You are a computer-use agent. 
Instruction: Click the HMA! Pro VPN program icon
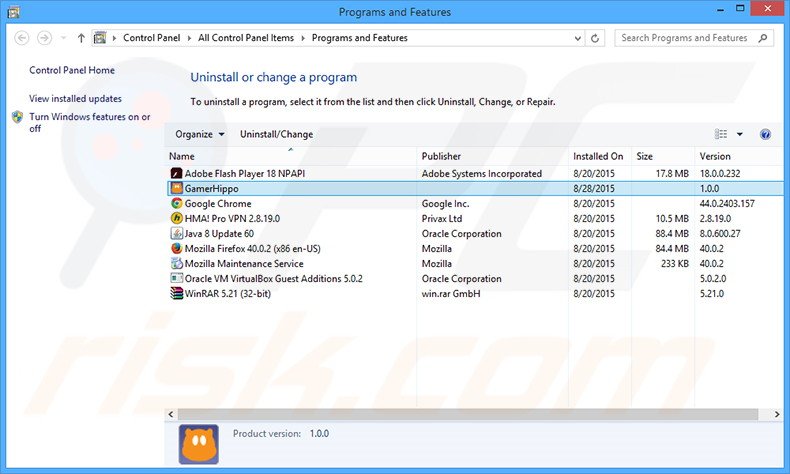coord(176,219)
